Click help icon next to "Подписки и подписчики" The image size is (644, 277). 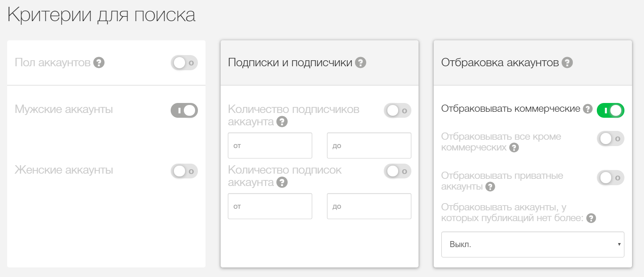point(361,63)
